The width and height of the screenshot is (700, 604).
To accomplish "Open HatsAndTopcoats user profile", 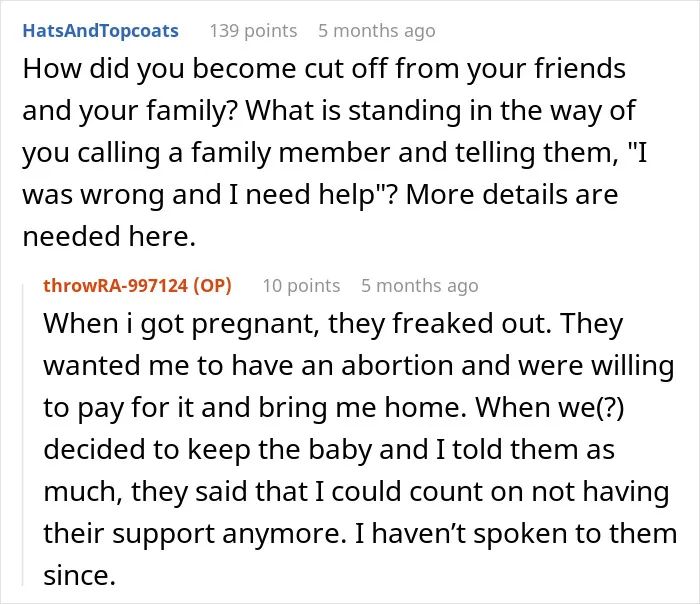I will pyautogui.click(x=100, y=31).
